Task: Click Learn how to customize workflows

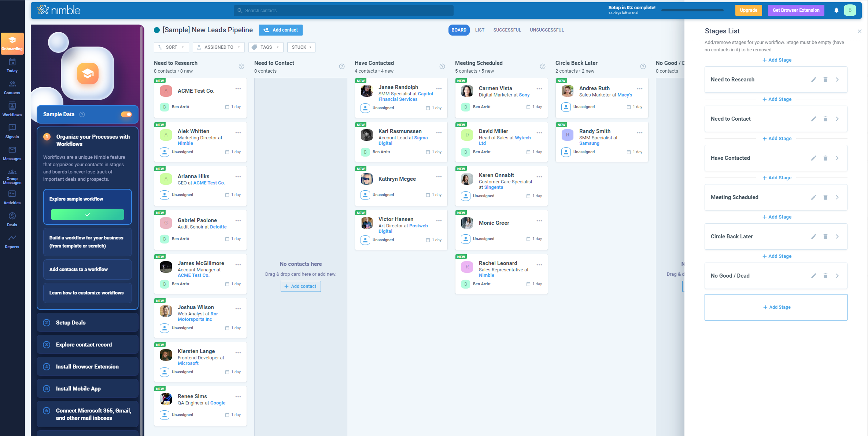Action: 88,293
